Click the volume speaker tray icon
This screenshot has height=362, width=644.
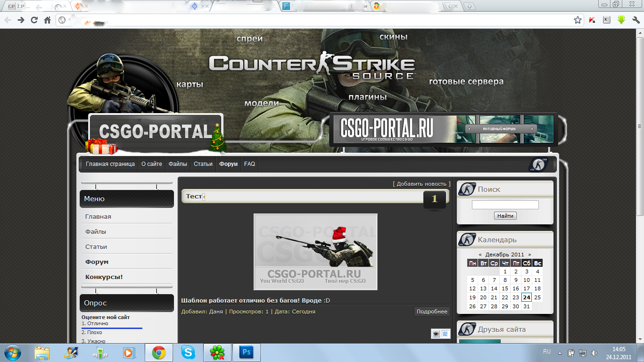(x=595, y=353)
